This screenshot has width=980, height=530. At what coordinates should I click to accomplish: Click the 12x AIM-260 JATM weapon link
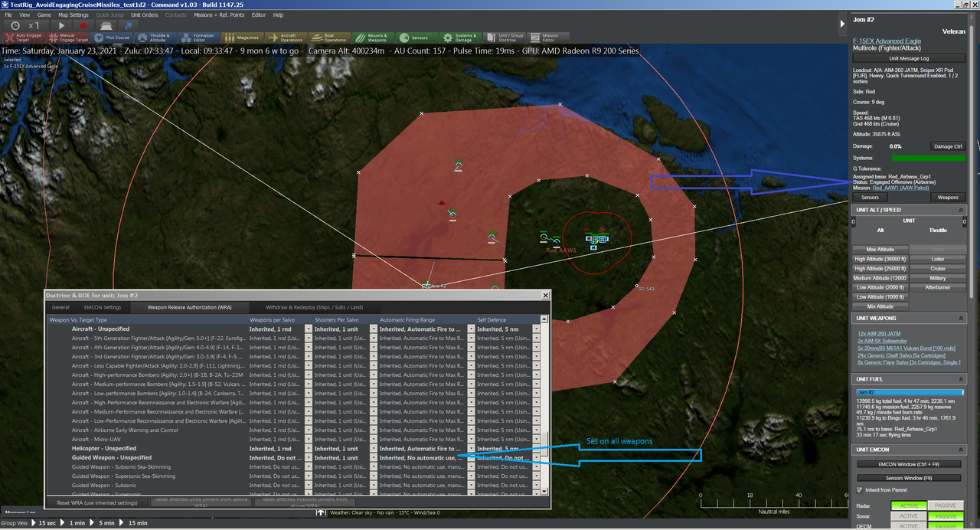(x=879, y=334)
